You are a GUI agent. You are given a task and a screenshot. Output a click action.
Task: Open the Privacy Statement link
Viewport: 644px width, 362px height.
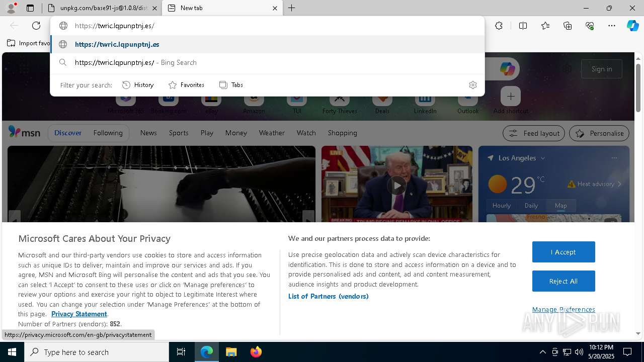click(79, 314)
